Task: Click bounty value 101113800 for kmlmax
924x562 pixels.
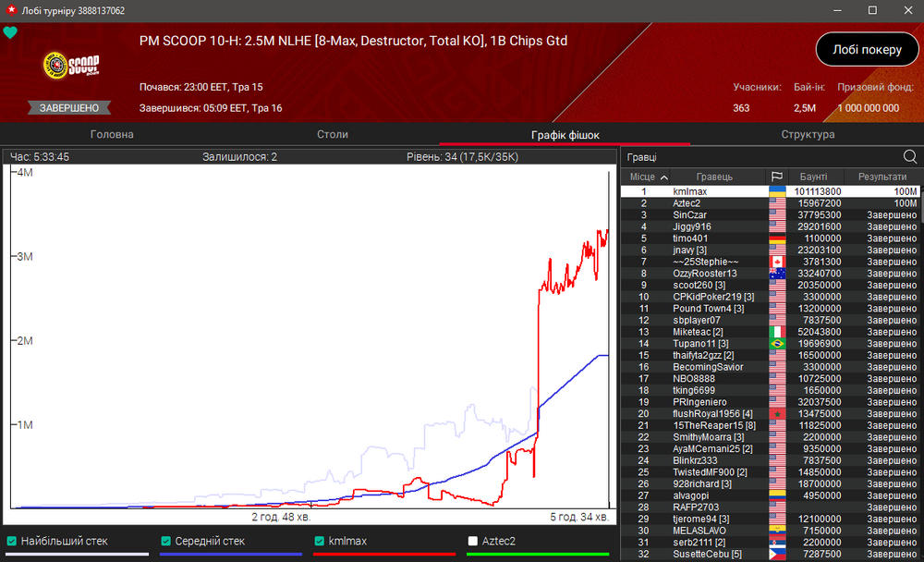Action: coord(818,191)
